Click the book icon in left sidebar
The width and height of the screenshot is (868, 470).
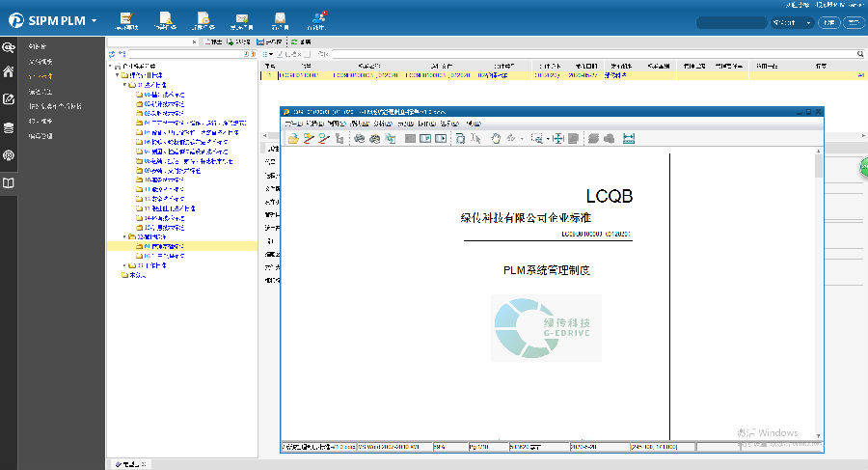(x=9, y=182)
